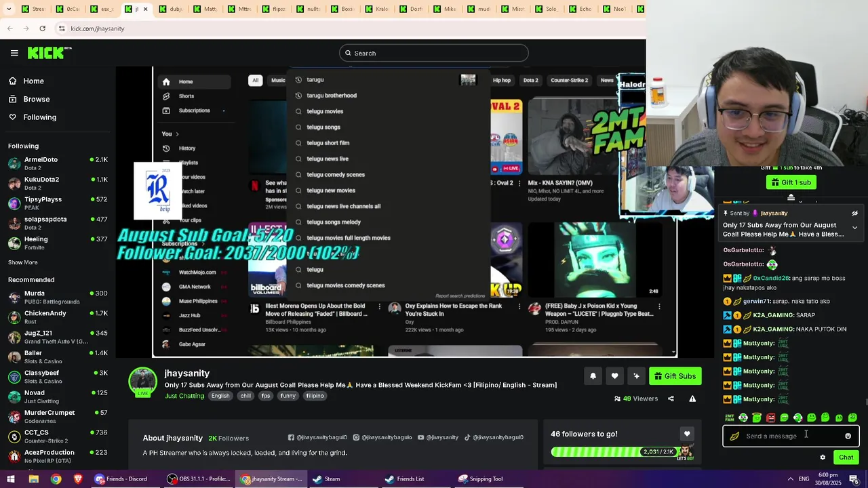The image size is (868, 488).
Task: Open jhaysanity's TikTok link
Action: coord(494,437)
